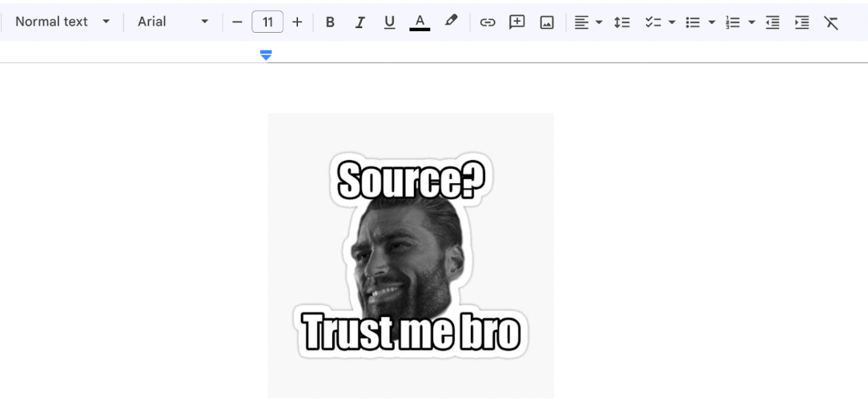Decrease indent of the paragraph
The image size is (868, 408).
[x=772, y=22]
